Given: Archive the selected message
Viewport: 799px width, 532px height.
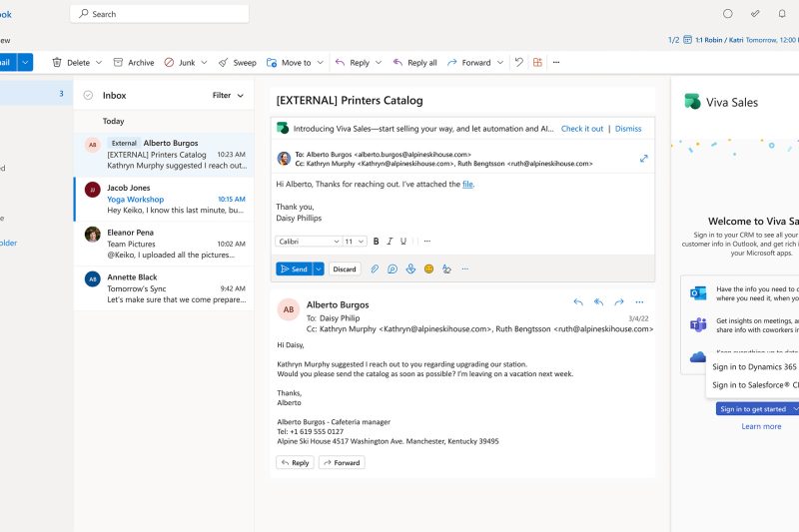Looking at the screenshot, I should (x=134, y=63).
